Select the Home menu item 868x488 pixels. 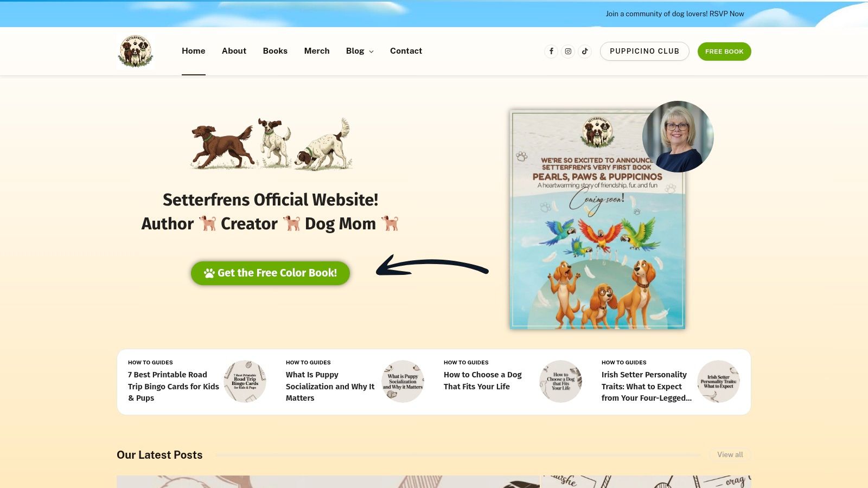pyautogui.click(x=193, y=51)
